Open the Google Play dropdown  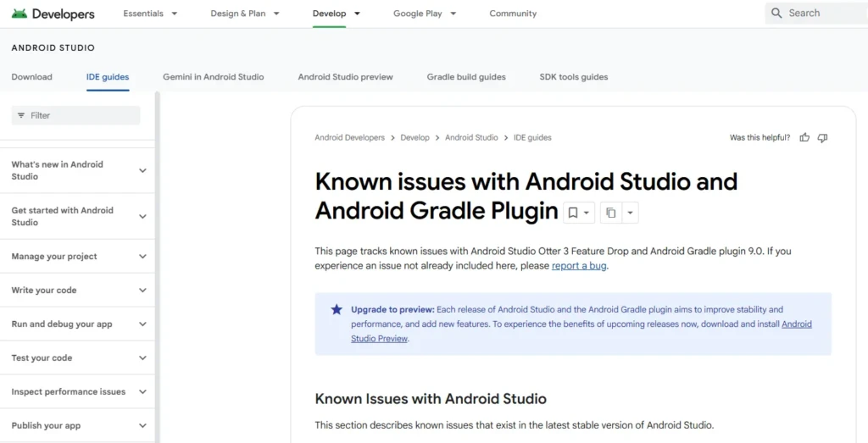(x=425, y=14)
